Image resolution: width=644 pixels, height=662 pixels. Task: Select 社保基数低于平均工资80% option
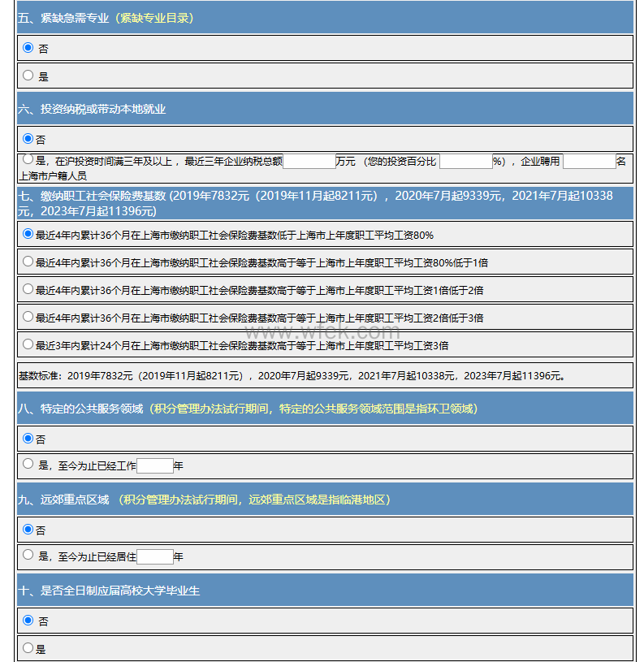28,235
